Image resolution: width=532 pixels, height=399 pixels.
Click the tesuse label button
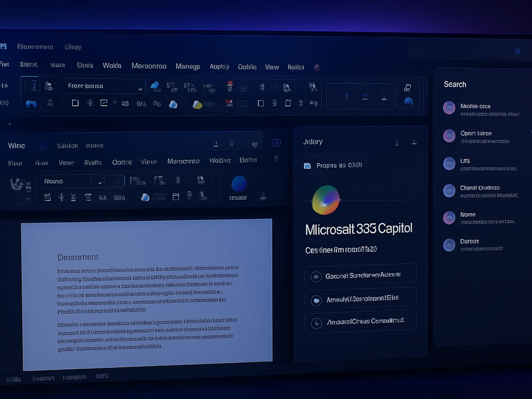point(238,198)
